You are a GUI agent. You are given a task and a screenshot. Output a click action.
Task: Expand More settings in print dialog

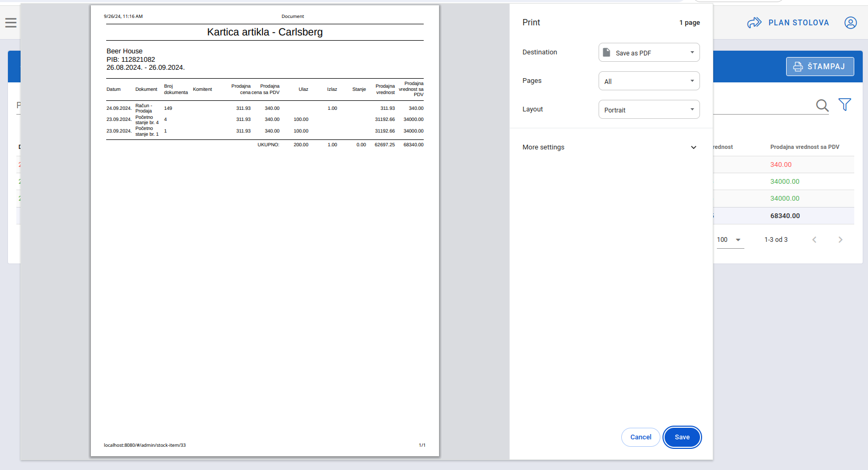pyautogui.click(x=610, y=147)
